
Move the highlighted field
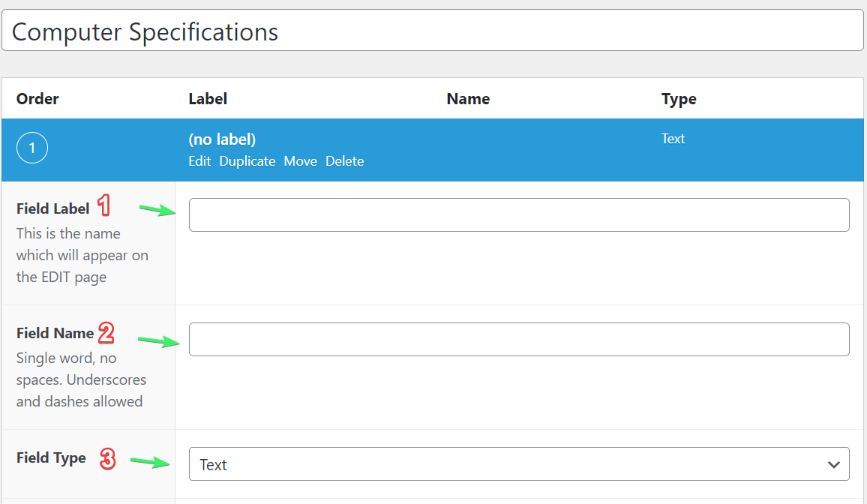(300, 160)
